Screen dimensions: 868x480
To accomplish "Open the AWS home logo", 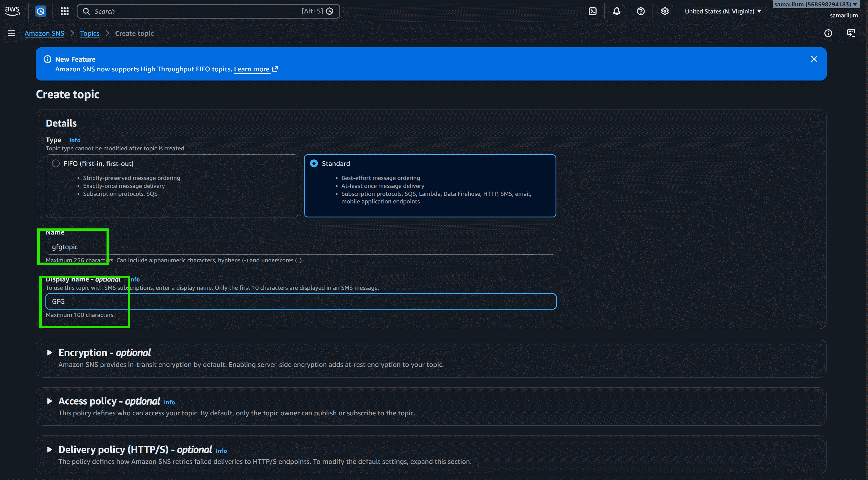I will point(13,11).
